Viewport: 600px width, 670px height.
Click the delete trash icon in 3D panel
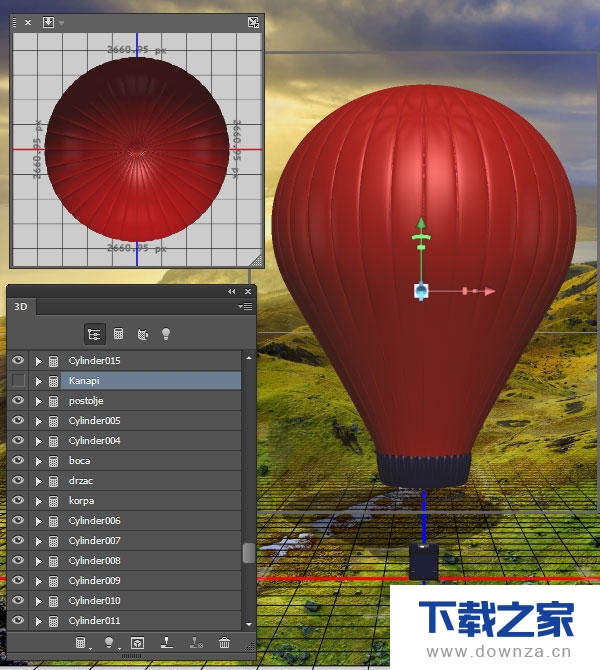tap(224, 642)
